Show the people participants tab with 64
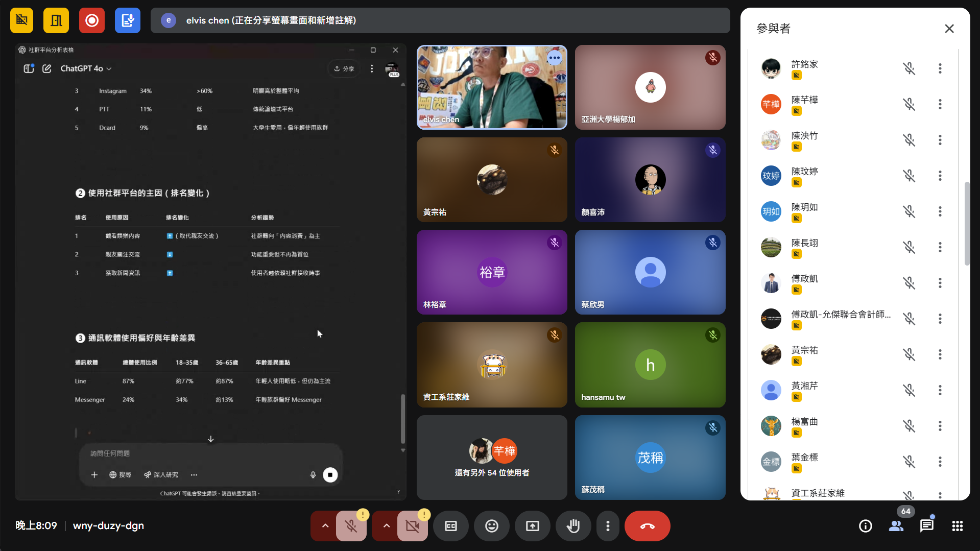The width and height of the screenshot is (980, 551). tap(896, 526)
